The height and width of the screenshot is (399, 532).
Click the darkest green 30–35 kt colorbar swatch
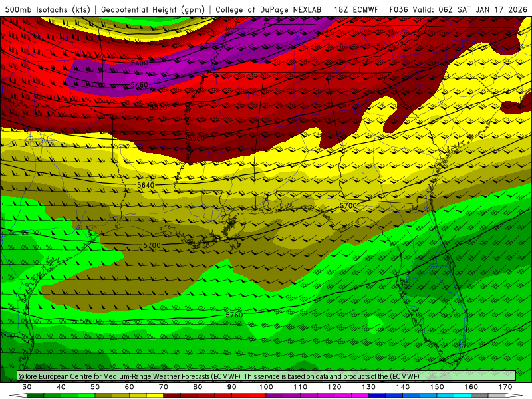click(x=35, y=396)
